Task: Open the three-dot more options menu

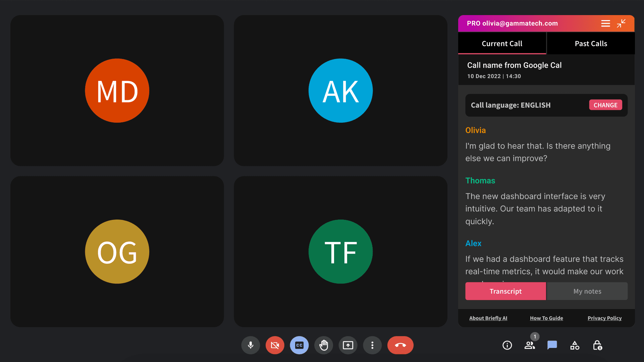Action: [372, 345]
